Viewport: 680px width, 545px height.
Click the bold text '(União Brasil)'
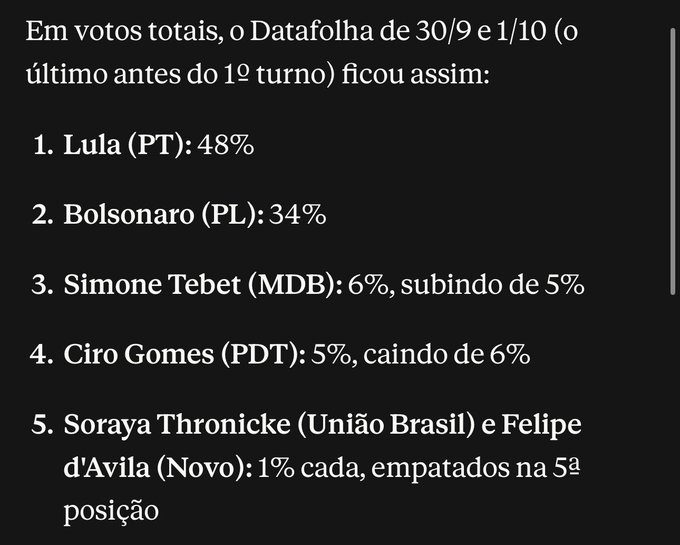pyautogui.click(x=386, y=424)
